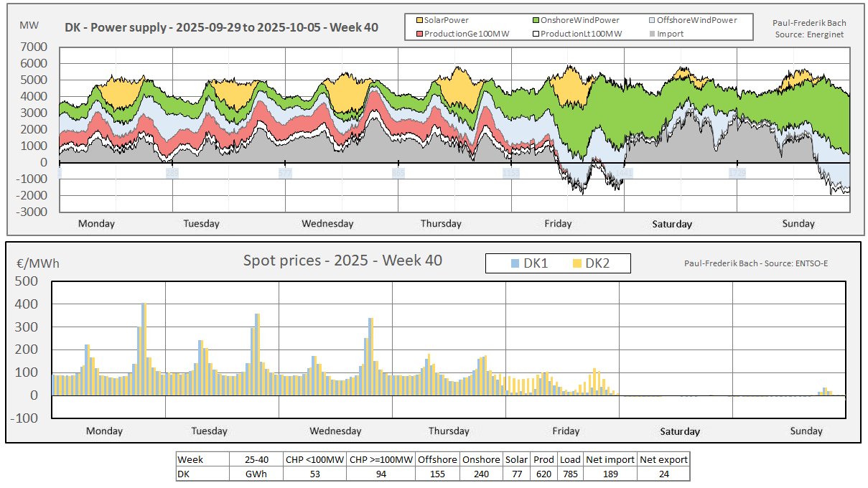
Task: Click the €/MWh axis unit label
Action: tap(37, 263)
